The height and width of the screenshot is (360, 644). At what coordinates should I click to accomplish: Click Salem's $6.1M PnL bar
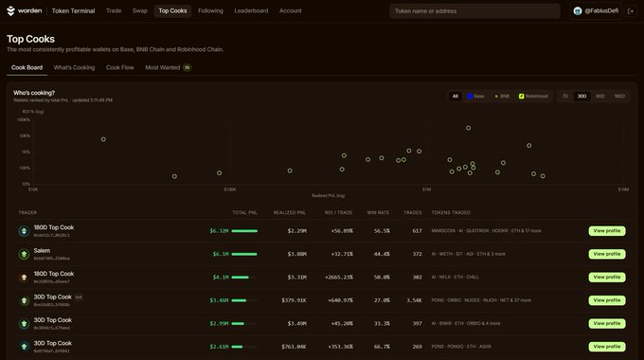point(244,254)
